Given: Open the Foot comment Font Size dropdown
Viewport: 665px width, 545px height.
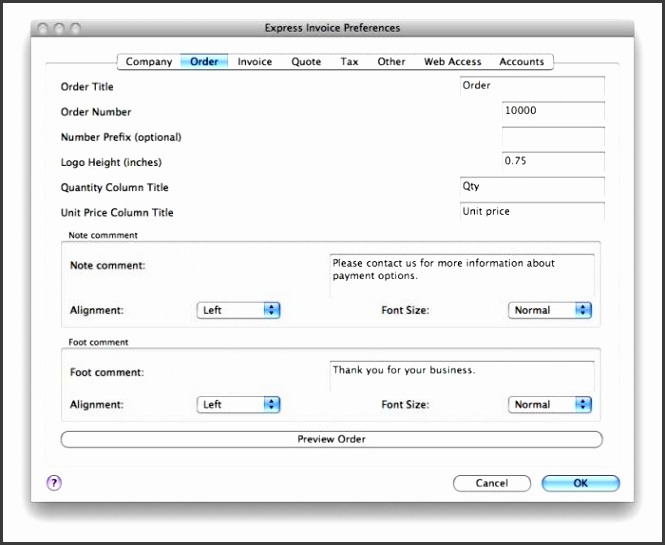Looking at the screenshot, I should tap(550, 405).
